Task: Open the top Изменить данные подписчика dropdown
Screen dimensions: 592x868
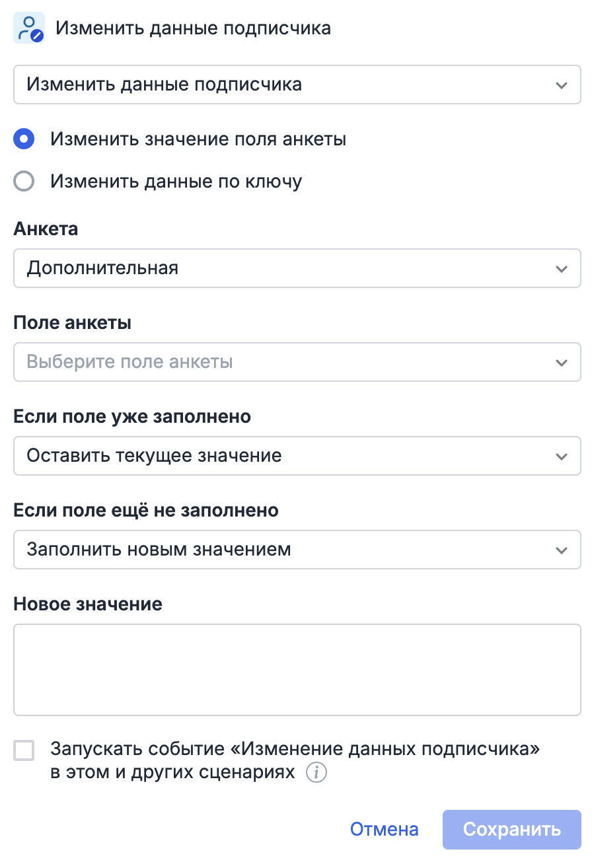Action: (x=296, y=85)
